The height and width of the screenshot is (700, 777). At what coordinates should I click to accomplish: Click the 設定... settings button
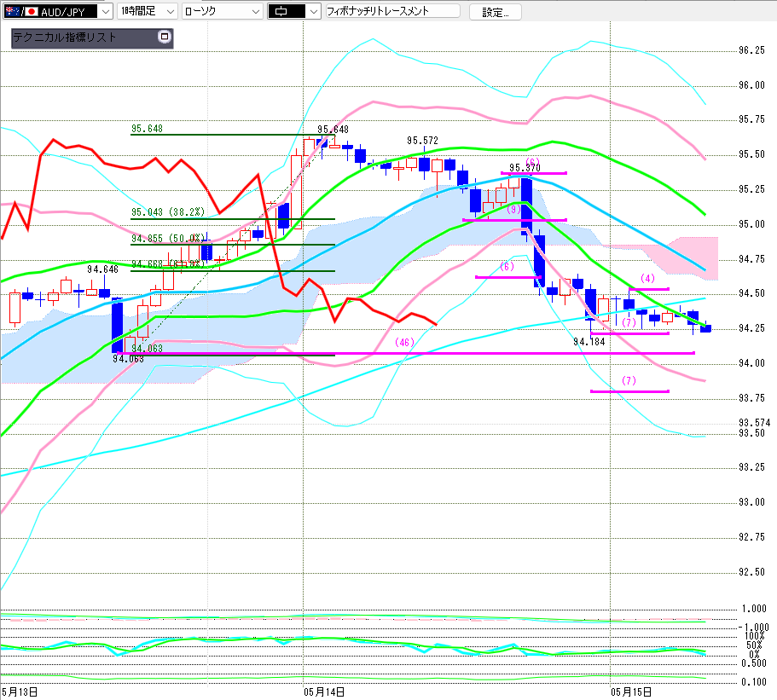[495, 12]
